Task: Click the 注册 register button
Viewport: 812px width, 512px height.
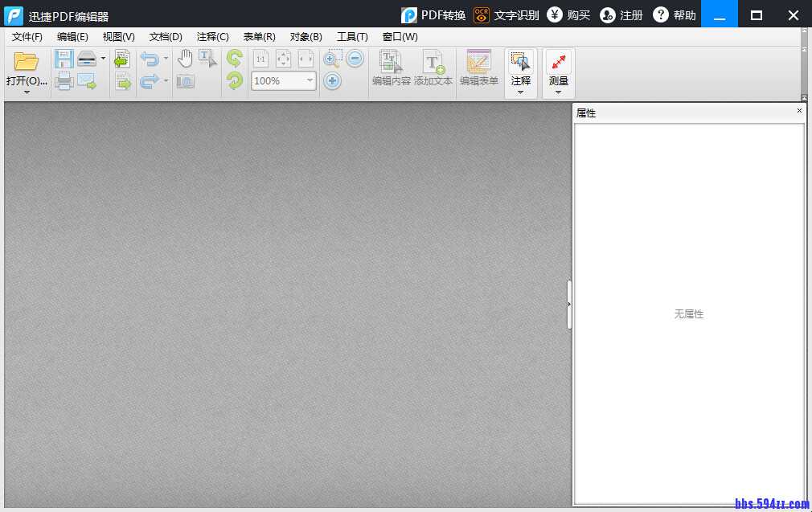Action: coord(621,15)
